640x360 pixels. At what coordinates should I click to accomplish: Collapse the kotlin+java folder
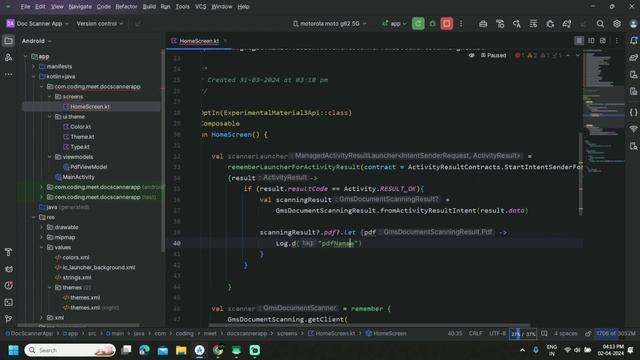[34, 76]
